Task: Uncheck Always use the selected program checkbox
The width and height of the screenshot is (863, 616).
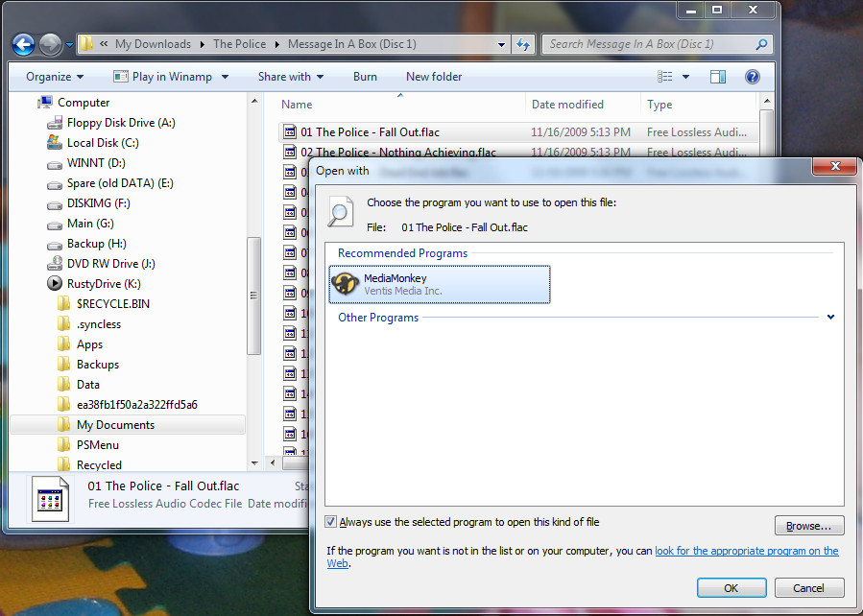Action: (x=331, y=522)
